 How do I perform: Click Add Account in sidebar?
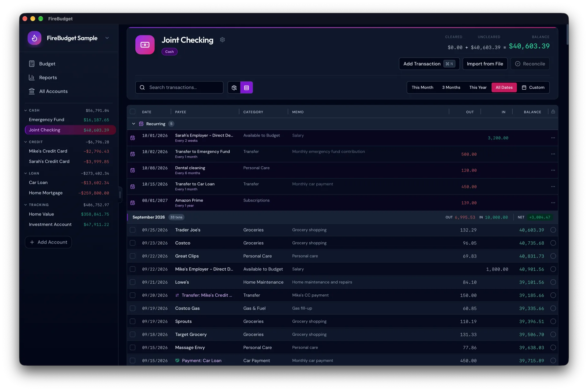coord(48,242)
